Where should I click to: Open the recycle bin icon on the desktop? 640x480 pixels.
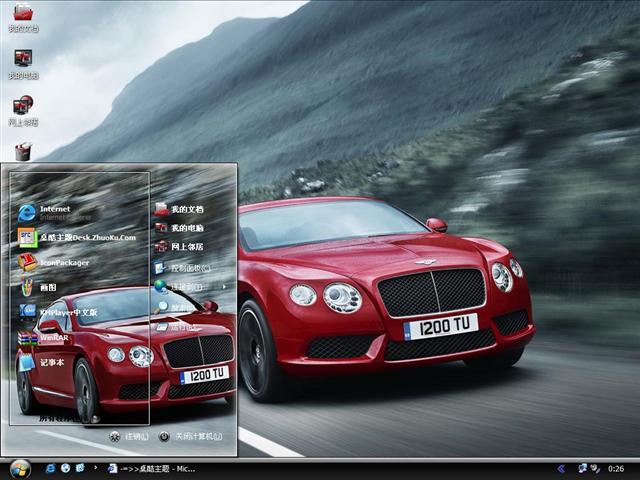pyautogui.click(x=22, y=150)
